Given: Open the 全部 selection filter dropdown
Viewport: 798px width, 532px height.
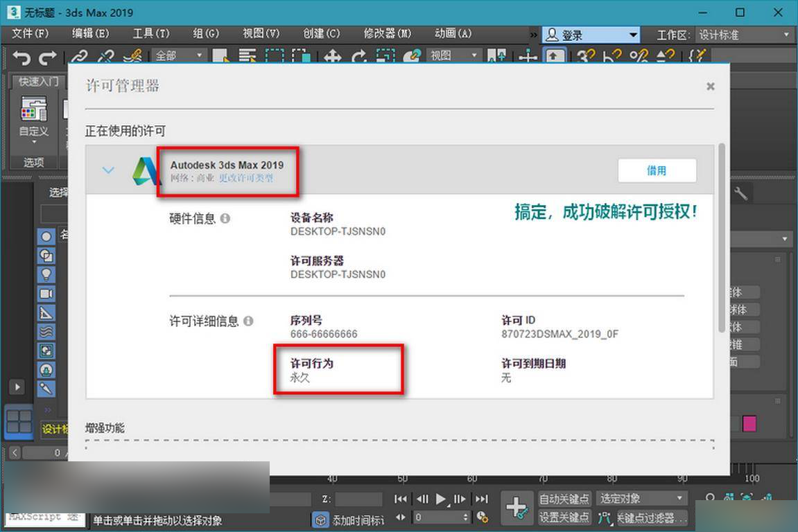Looking at the screenshot, I should [178, 55].
